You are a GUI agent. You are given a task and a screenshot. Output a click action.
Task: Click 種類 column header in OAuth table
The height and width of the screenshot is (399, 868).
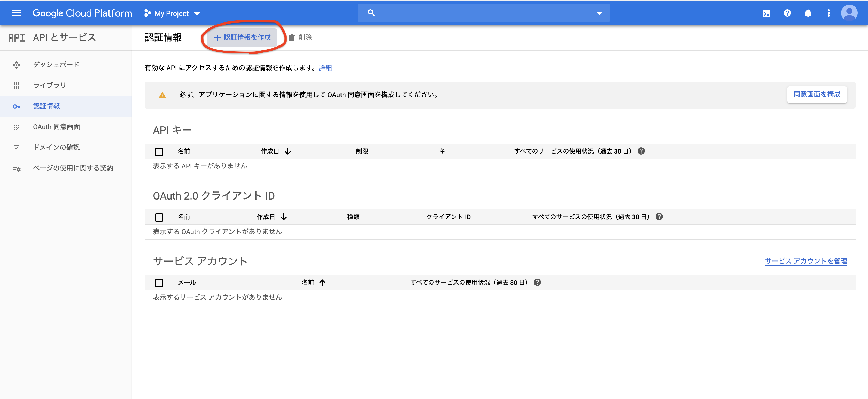coord(353,217)
